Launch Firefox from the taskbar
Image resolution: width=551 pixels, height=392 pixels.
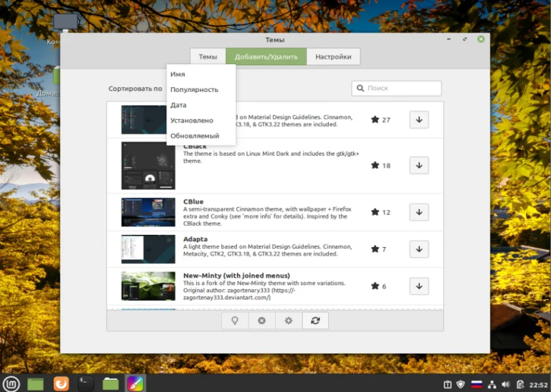click(61, 384)
